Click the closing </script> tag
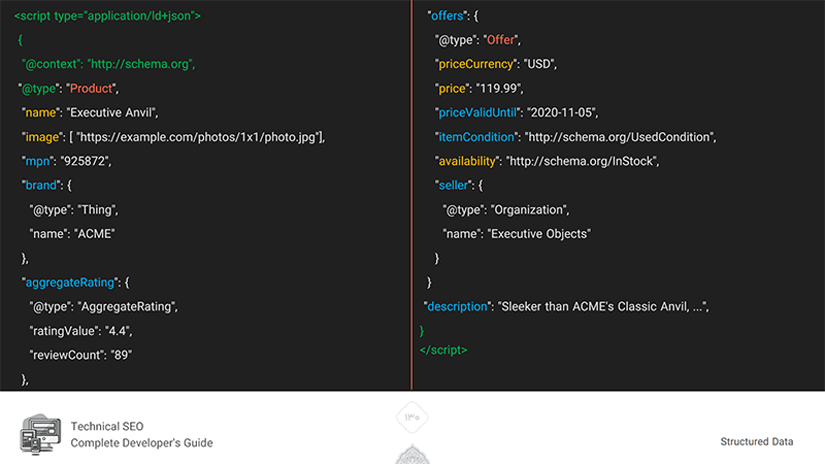Viewport: 825px width, 464px height. 444,350
